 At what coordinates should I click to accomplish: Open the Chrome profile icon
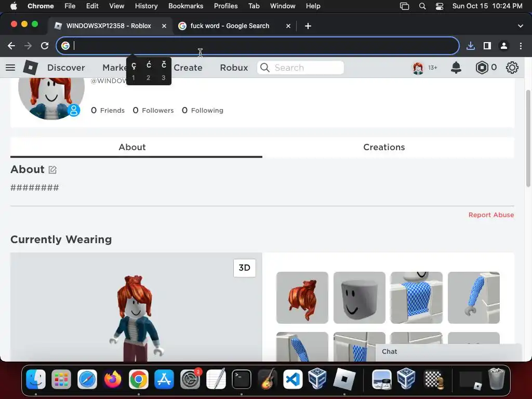click(504, 46)
